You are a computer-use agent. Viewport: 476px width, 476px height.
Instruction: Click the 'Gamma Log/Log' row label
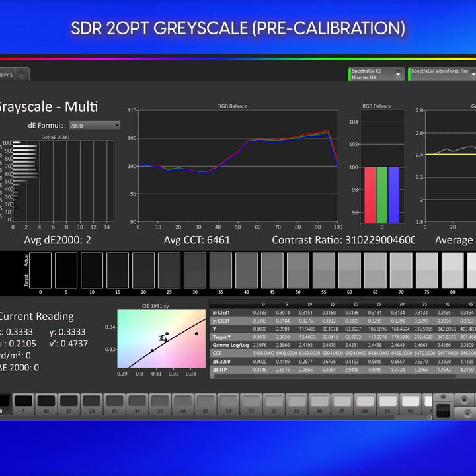(x=231, y=346)
